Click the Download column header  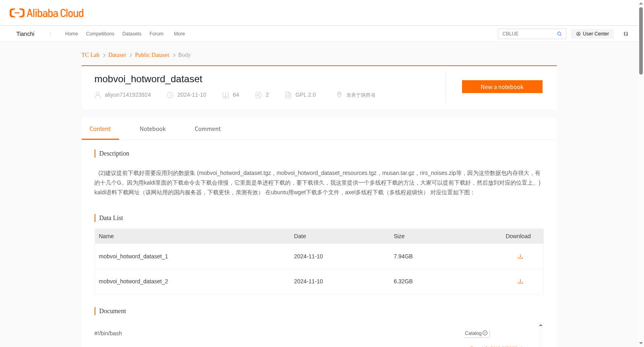coord(518,236)
